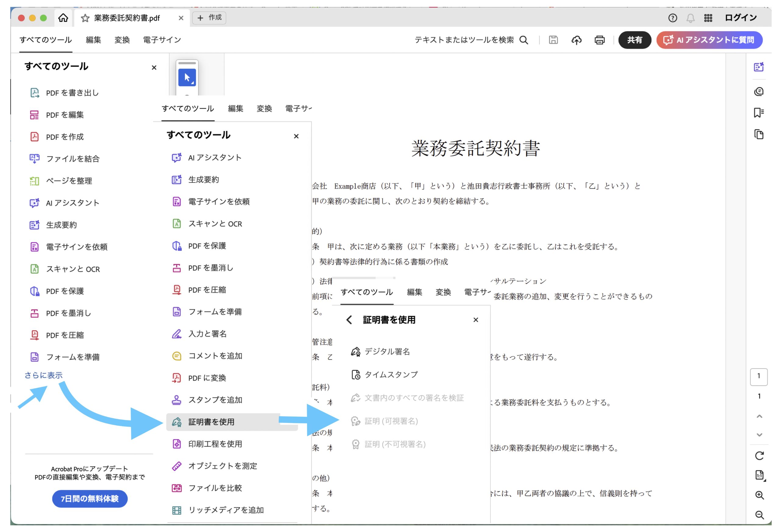Go back with 証明書を使用 chevron
Viewport: 780px width, 532px height.
[x=349, y=320]
